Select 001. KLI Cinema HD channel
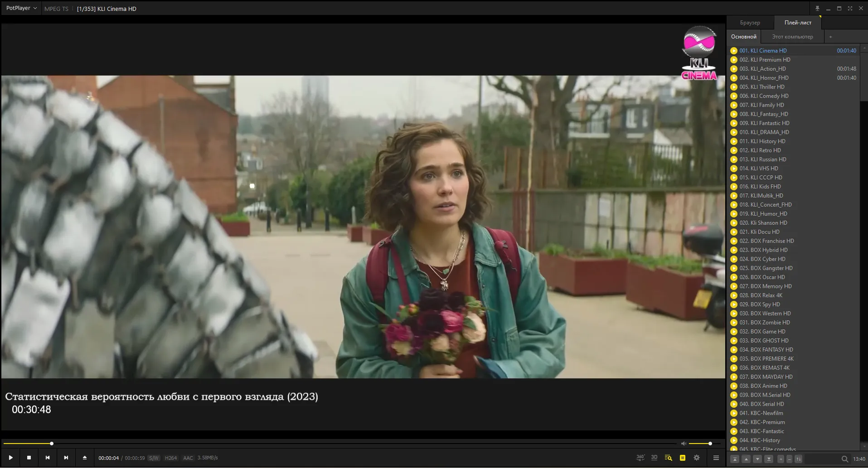The height and width of the screenshot is (468, 868). tap(793, 51)
